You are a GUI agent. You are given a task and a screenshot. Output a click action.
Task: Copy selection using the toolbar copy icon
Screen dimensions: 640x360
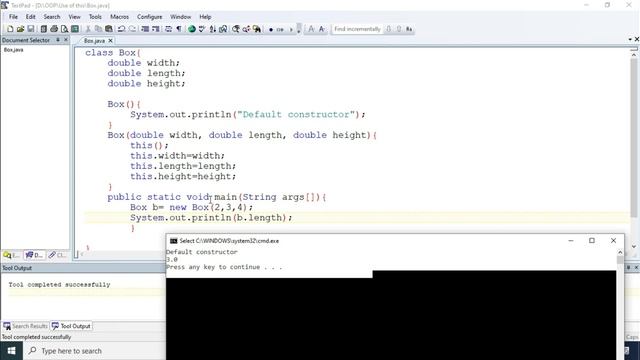pos(98,29)
